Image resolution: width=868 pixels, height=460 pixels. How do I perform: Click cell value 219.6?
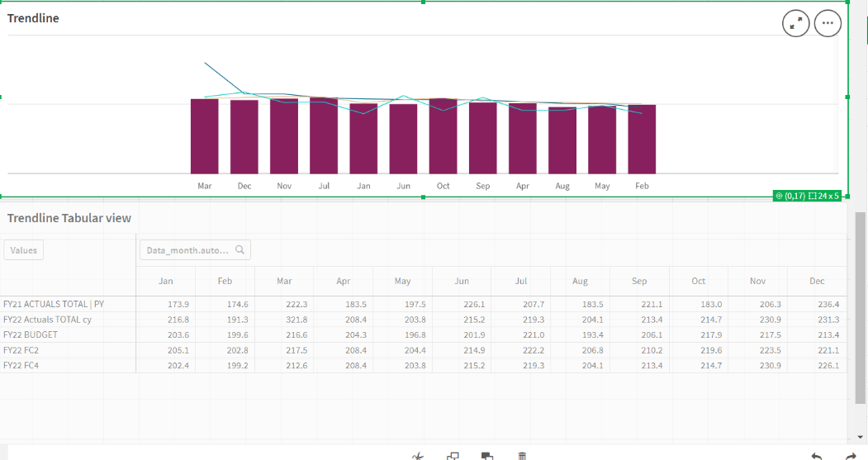coord(711,350)
